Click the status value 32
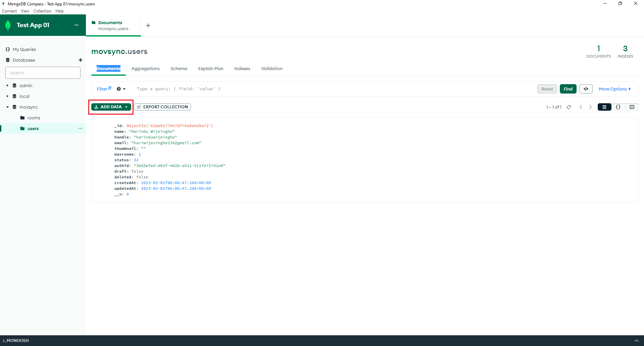 pos(136,160)
